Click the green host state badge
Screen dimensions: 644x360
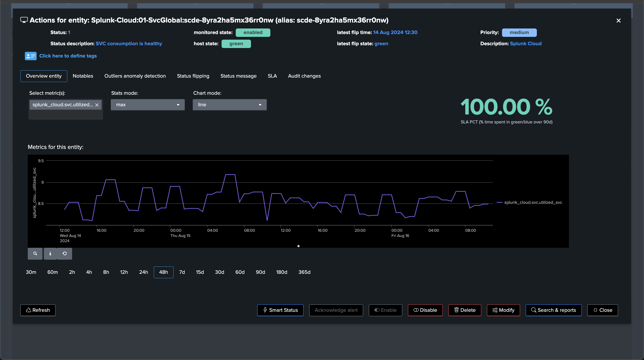236,44
